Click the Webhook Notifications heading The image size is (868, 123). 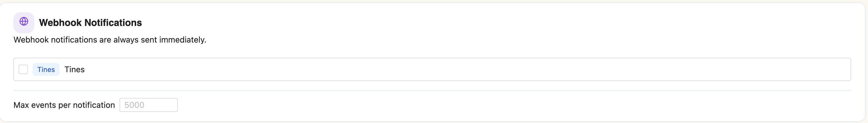(90, 23)
